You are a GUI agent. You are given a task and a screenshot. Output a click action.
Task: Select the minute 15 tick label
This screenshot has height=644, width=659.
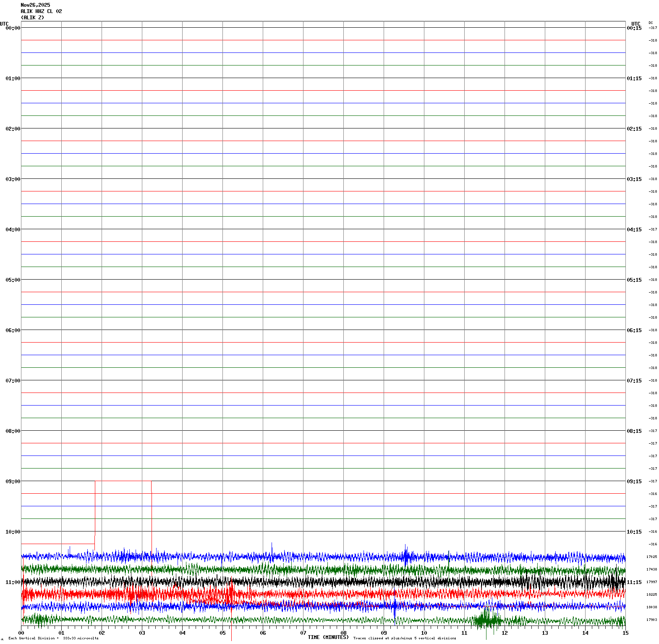[x=625, y=633]
